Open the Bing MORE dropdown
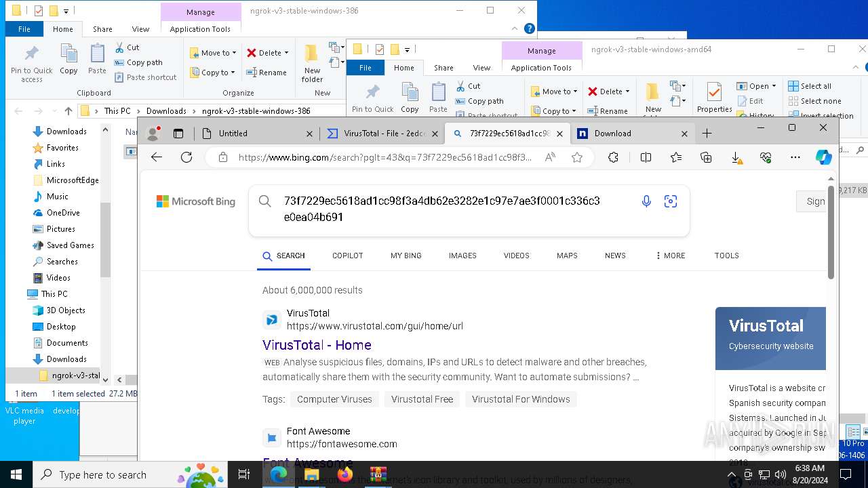 670,256
